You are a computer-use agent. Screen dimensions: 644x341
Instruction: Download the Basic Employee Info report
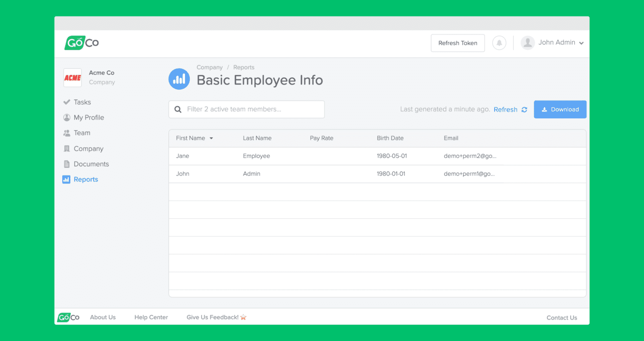(560, 109)
